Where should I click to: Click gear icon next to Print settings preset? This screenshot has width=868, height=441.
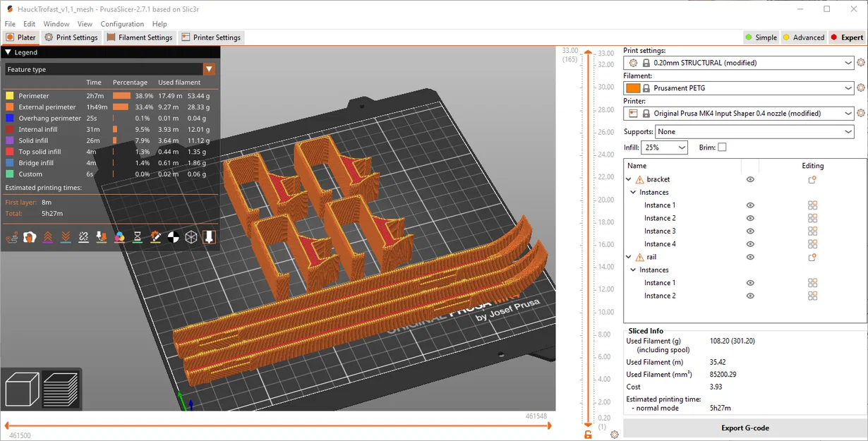point(861,63)
